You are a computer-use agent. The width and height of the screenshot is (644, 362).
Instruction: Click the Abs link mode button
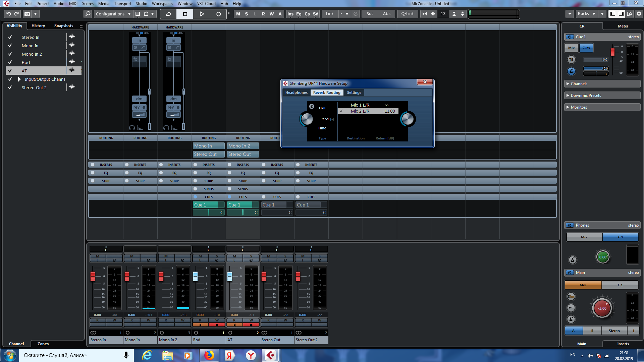387,14
